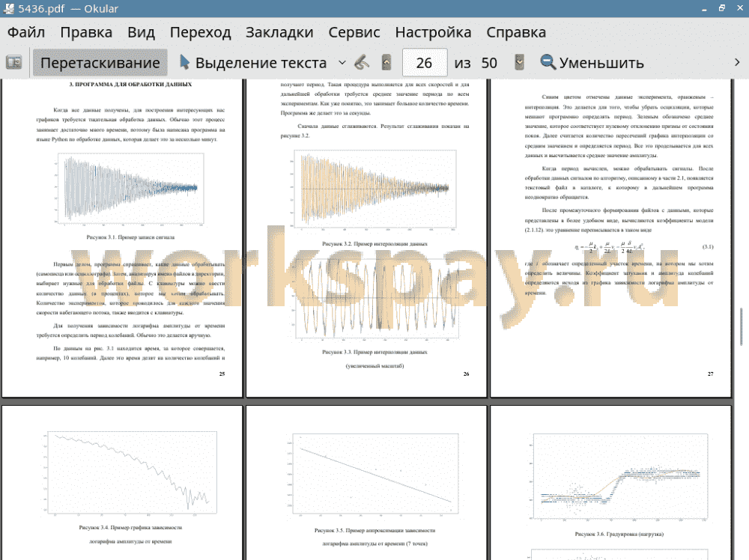Click caption Рисунок 3.2. Пример интерполяции данных
749x560 pixels.
[x=374, y=243]
